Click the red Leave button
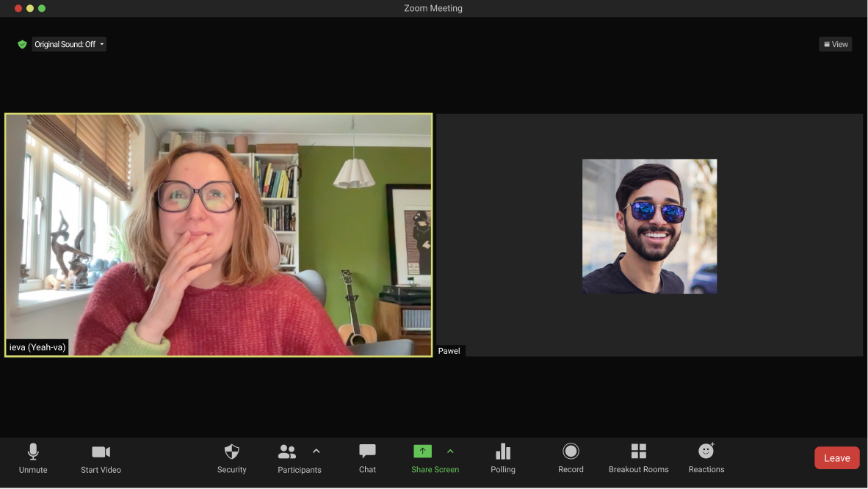The image size is (868, 489). pyautogui.click(x=836, y=458)
